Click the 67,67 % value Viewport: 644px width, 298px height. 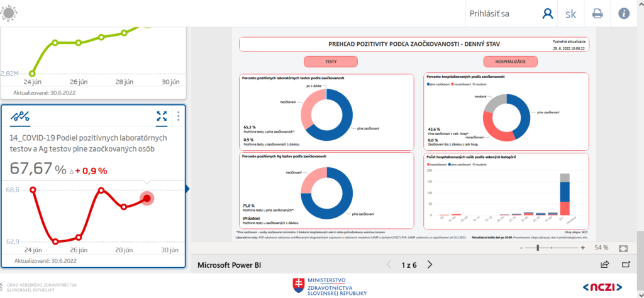click(38, 168)
